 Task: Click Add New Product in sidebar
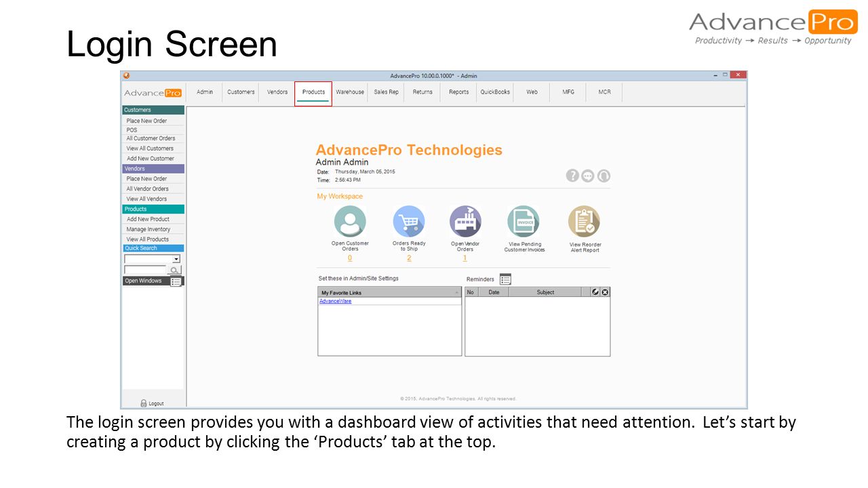click(x=153, y=219)
